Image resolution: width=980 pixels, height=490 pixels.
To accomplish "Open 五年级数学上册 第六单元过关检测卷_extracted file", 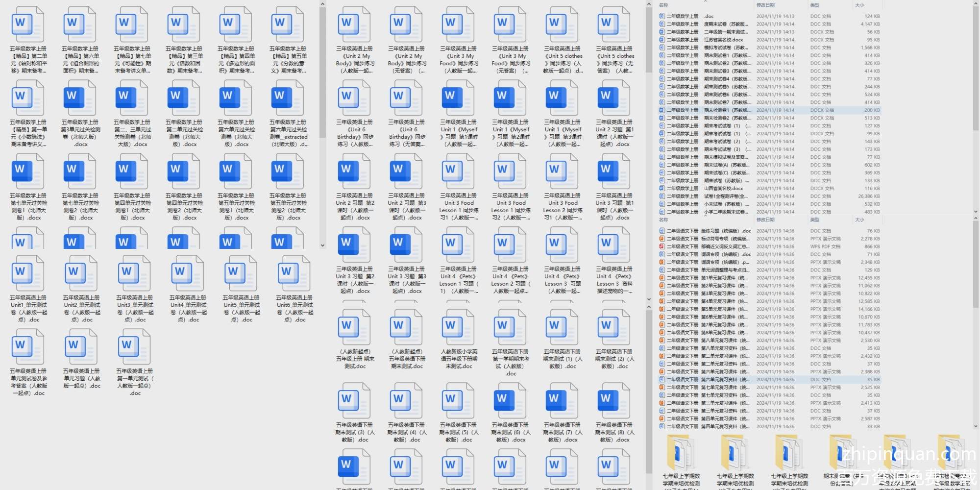I will coord(289,98).
